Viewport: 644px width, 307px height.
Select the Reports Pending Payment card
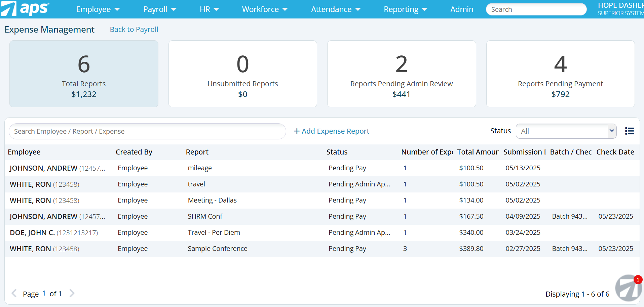pos(560,74)
